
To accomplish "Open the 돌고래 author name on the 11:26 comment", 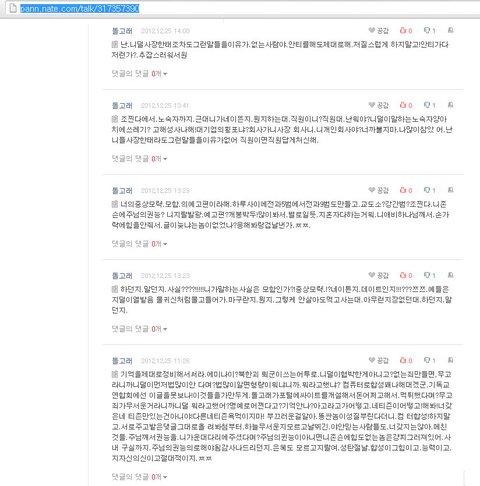I will click(122, 361).
